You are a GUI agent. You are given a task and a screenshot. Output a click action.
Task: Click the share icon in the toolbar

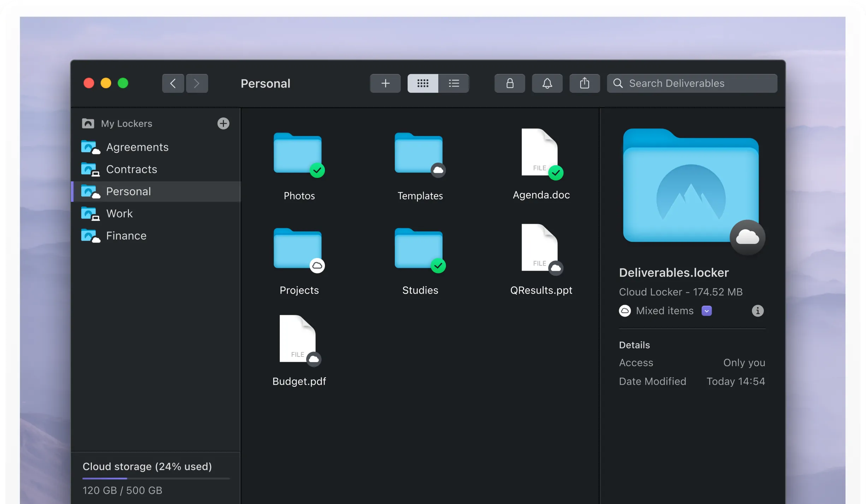click(585, 83)
